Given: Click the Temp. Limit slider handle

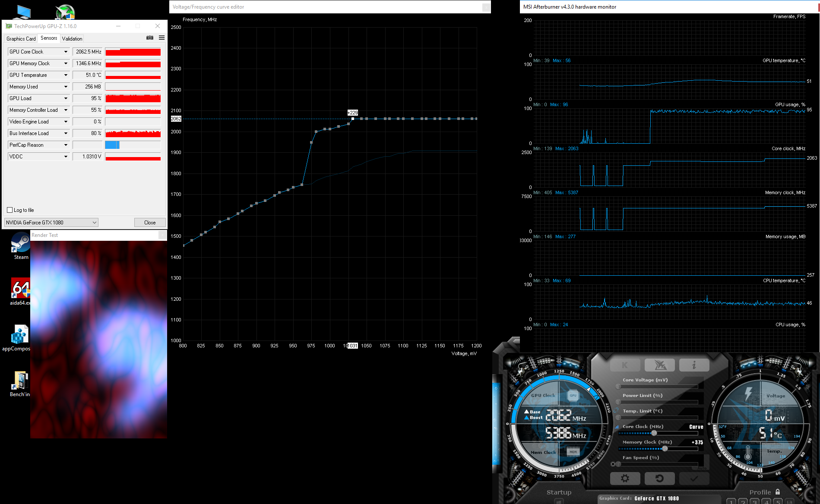Looking at the screenshot, I should [618, 418].
